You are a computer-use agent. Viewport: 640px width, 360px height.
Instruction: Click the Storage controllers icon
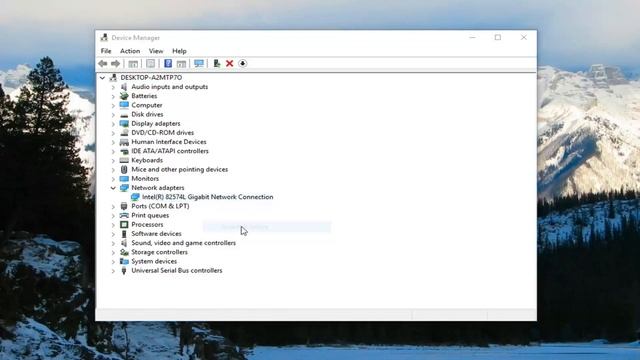[124, 252]
